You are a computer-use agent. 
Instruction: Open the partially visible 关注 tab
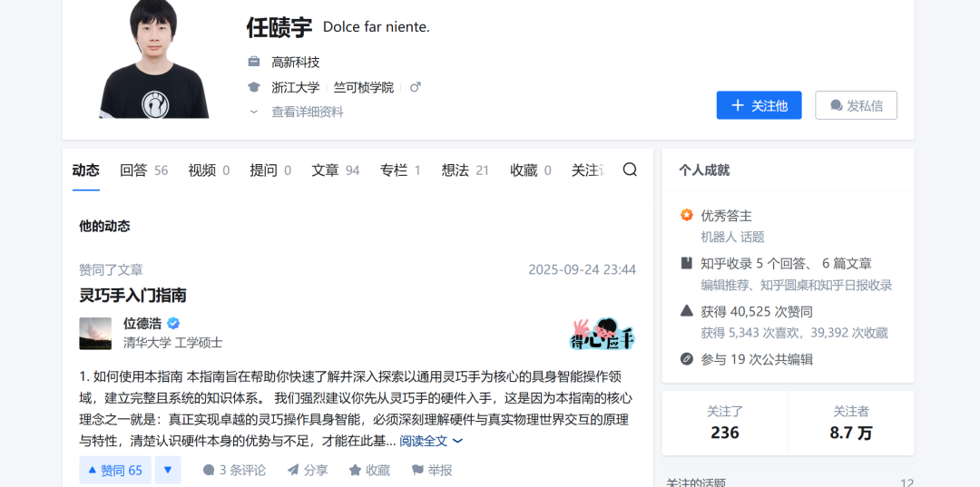[x=587, y=170]
